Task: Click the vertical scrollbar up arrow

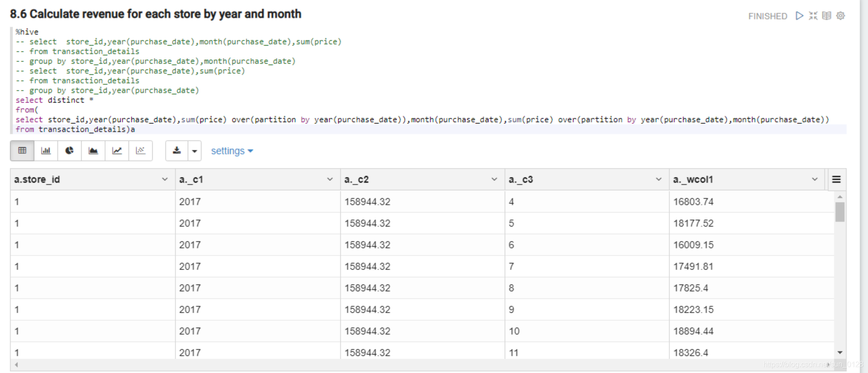Action: coord(840,197)
